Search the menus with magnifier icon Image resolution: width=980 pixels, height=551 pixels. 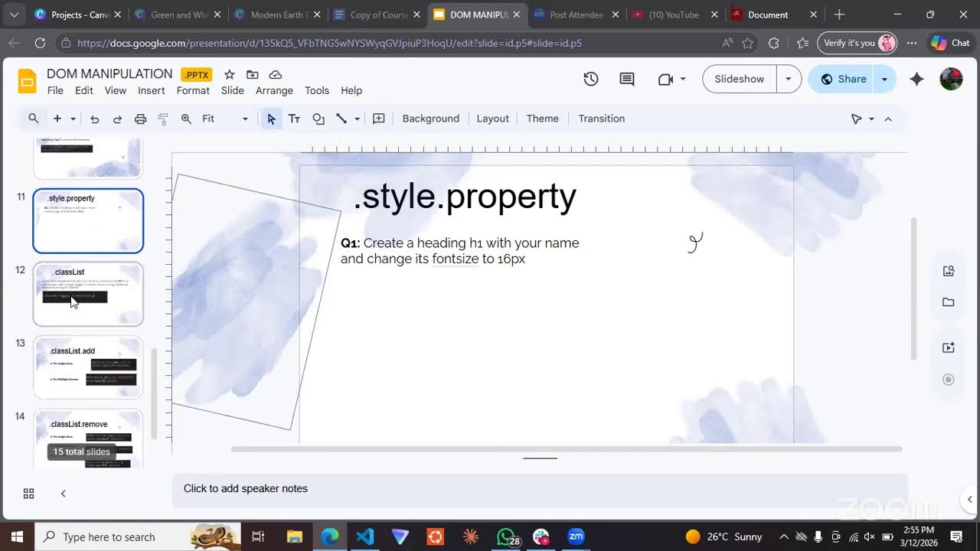tap(34, 119)
